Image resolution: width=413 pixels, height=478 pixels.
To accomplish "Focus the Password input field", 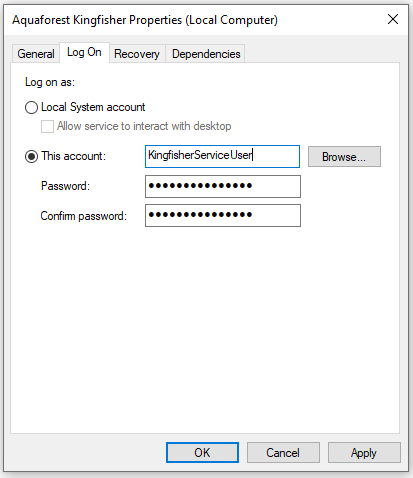I will click(x=223, y=186).
